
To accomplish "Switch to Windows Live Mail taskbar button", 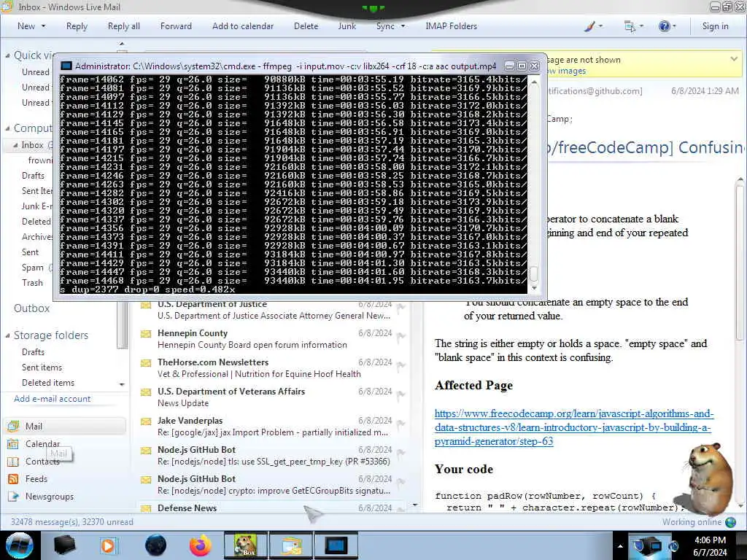I will coord(291,545).
